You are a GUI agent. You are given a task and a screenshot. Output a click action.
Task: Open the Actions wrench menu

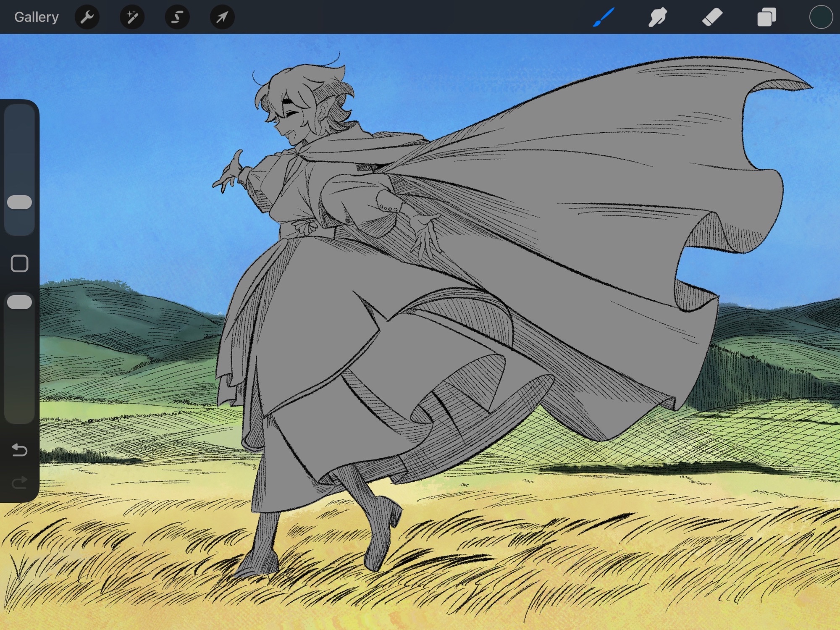87,17
